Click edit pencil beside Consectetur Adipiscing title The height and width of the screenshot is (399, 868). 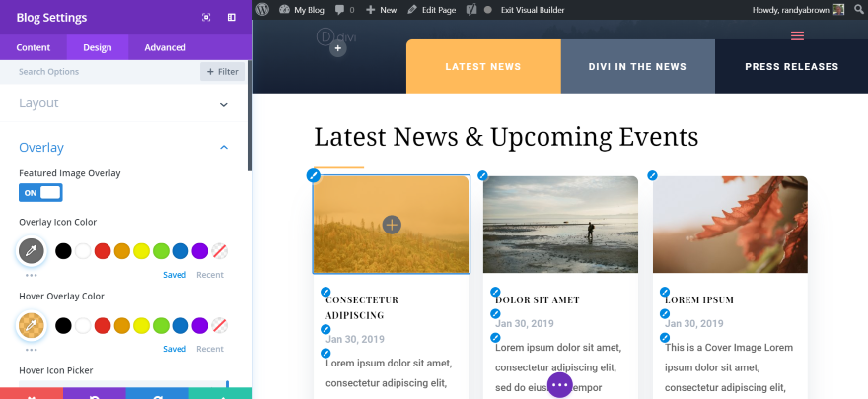pos(326,292)
